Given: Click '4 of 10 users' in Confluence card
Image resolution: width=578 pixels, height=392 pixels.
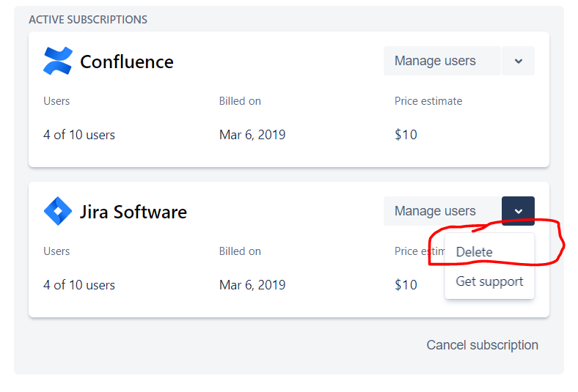Looking at the screenshot, I should 79,135.
